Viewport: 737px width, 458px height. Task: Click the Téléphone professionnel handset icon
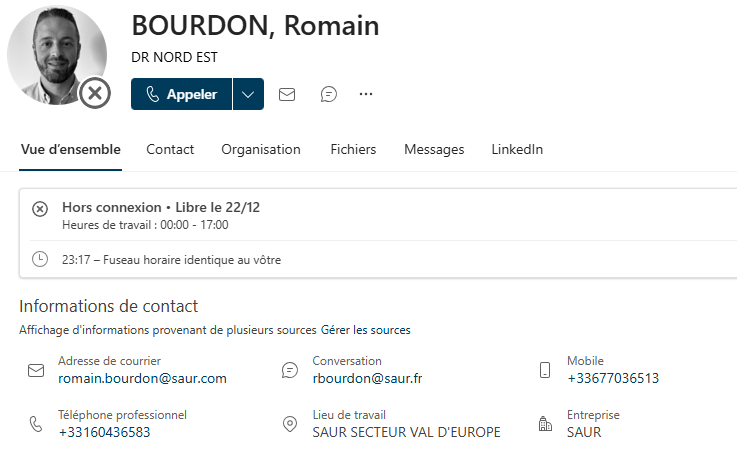36,424
